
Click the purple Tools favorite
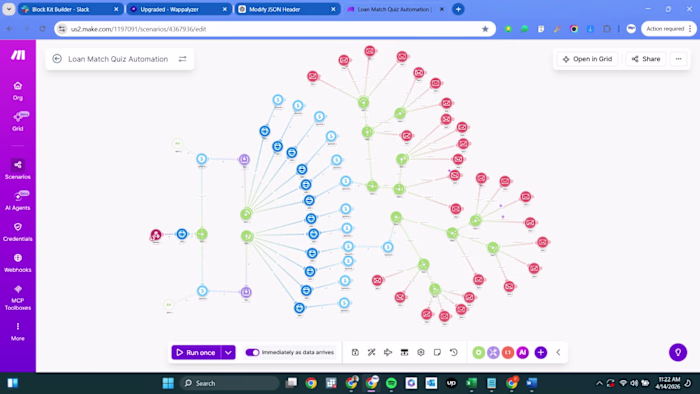493,353
